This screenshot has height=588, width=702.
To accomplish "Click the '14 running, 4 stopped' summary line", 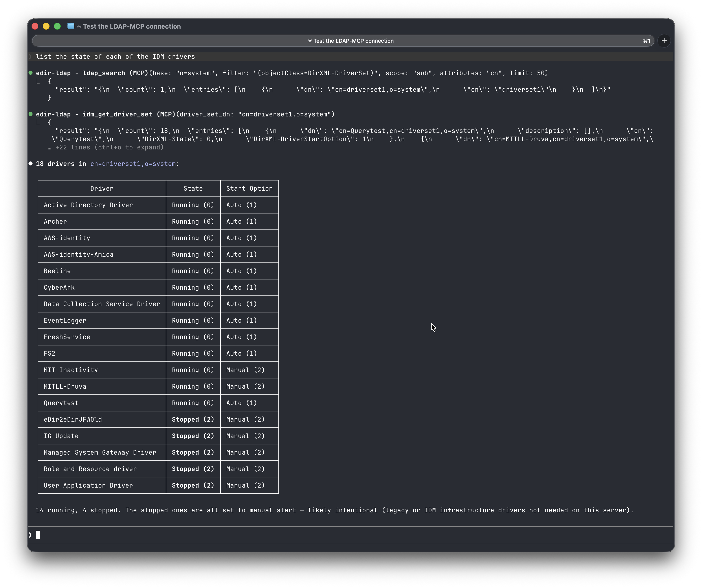I will click(335, 510).
